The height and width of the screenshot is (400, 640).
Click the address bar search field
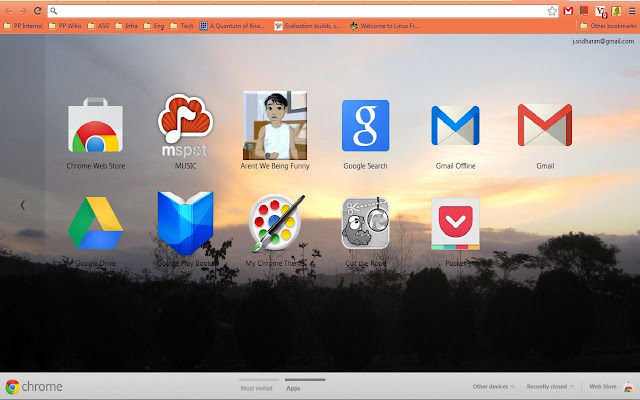pyautogui.click(x=302, y=11)
